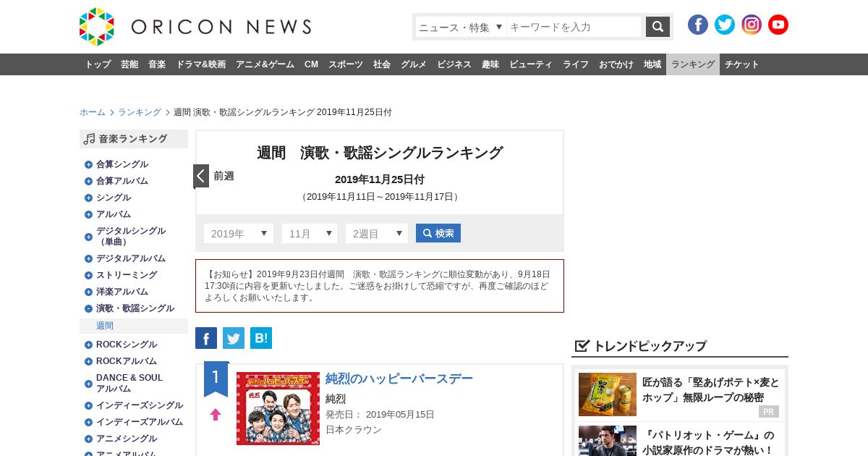This screenshot has width=868, height=456.
Task: Open ORICON NEWS Twitter icon in header
Action: [725, 25]
